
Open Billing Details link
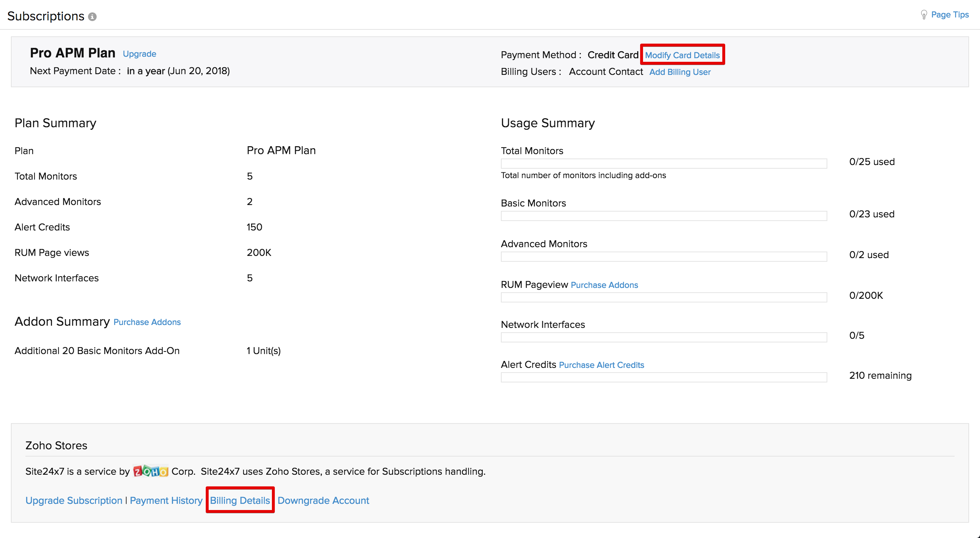point(240,500)
